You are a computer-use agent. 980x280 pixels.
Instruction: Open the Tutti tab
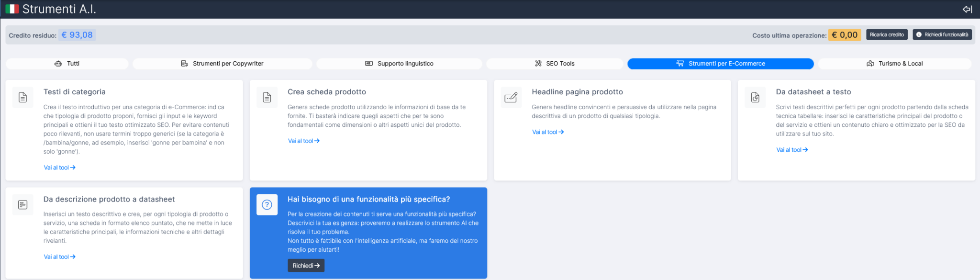[67, 64]
